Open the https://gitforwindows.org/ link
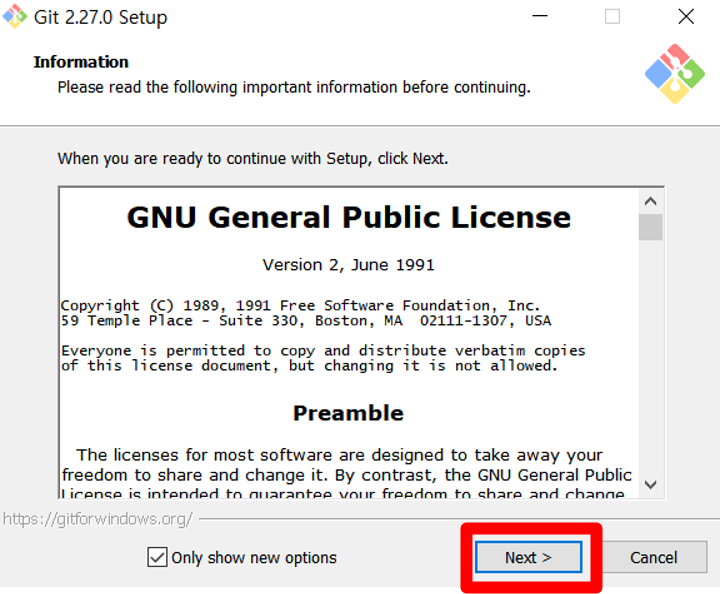The height and width of the screenshot is (594, 720). pyautogui.click(x=97, y=519)
